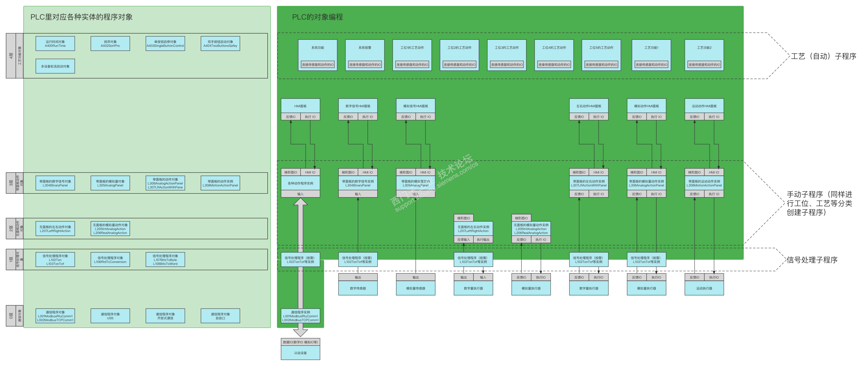Viewport: 868px width, 366px height.
Task: Select the A402SortPro 排序对象 box
Action: click(x=110, y=44)
